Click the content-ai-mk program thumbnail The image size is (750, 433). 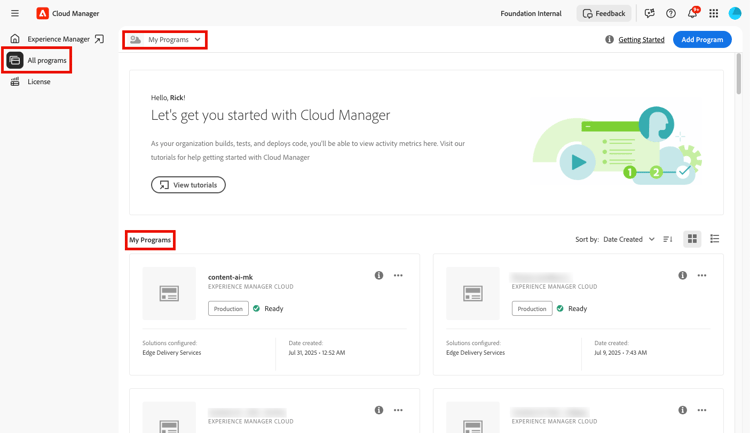tap(169, 293)
